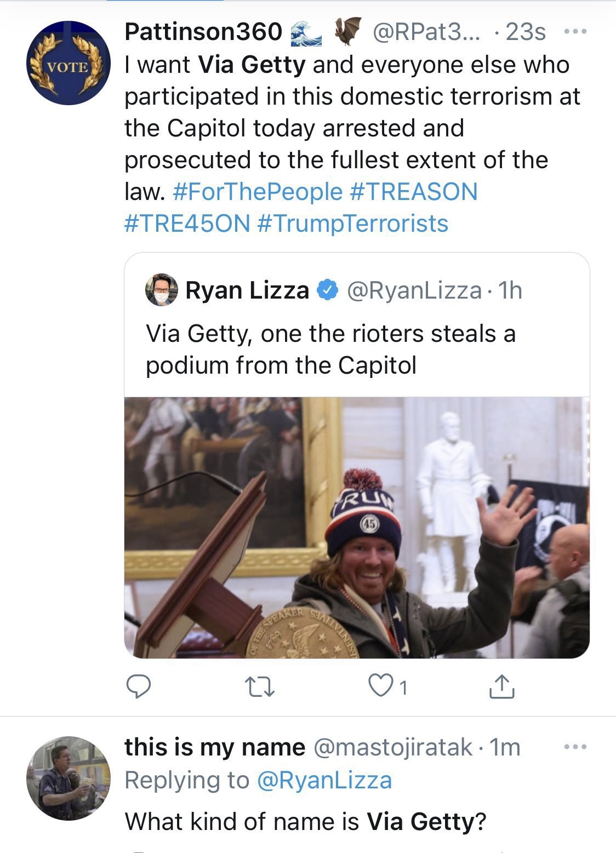
Task: Tap the Ryan Lizza display name
Action: pos(247,290)
